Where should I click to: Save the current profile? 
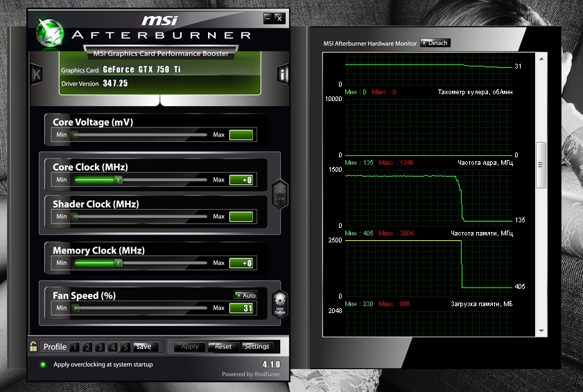[x=146, y=347]
